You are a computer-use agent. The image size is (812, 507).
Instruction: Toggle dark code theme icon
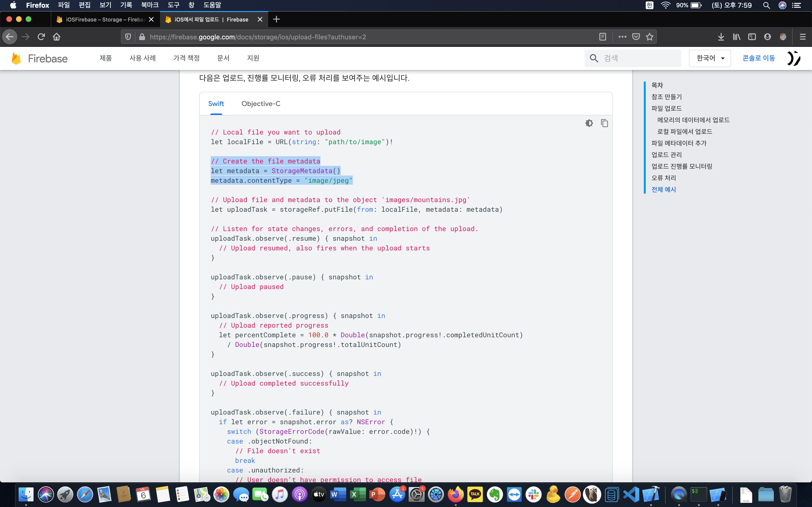point(589,123)
